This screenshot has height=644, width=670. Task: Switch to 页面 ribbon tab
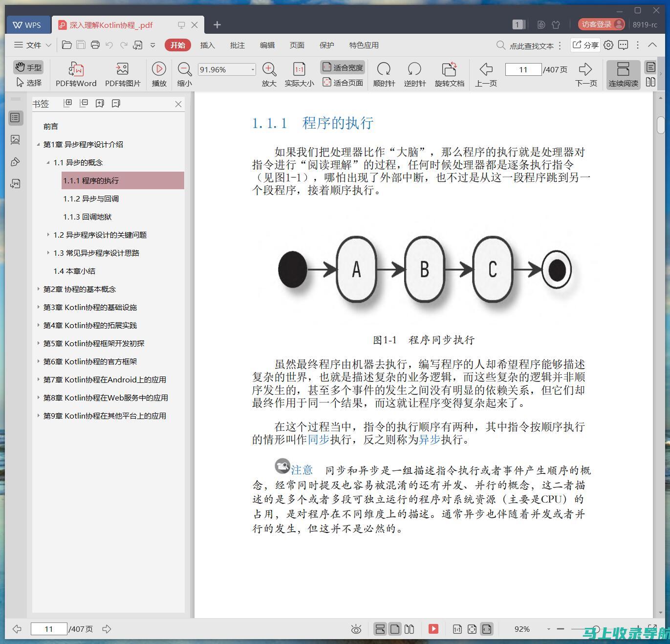pyautogui.click(x=297, y=45)
